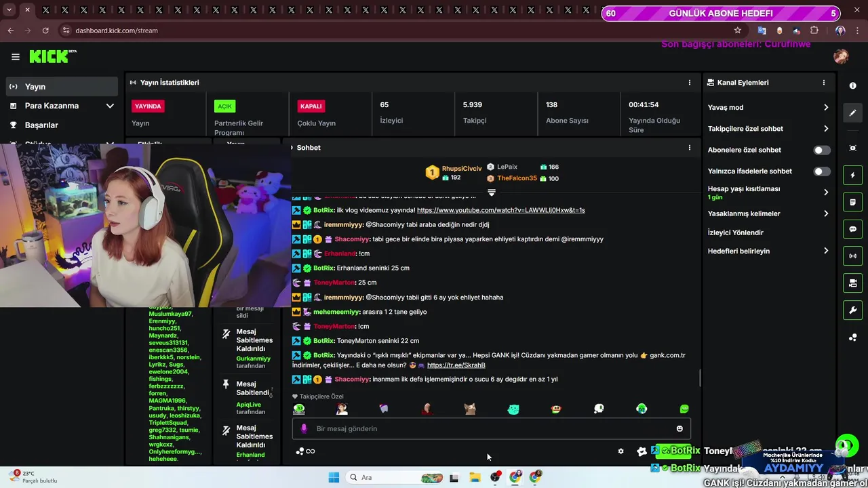Image resolution: width=868 pixels, height=488 pixels.
Task: Open the taskbar weather widget
Action: [33, 477]
